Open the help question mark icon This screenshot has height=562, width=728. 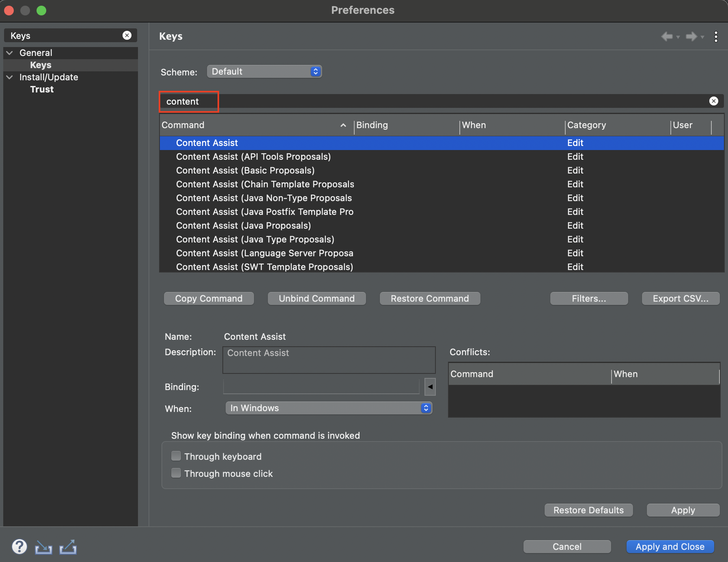(19, 547)
